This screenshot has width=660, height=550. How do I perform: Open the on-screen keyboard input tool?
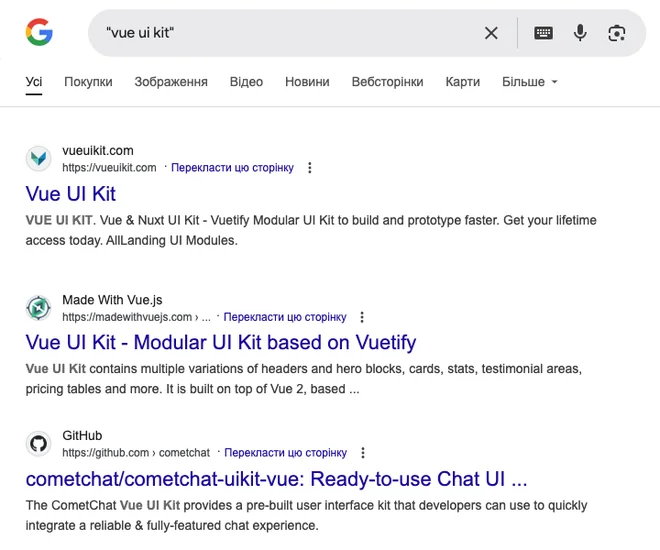click(543, 33)
